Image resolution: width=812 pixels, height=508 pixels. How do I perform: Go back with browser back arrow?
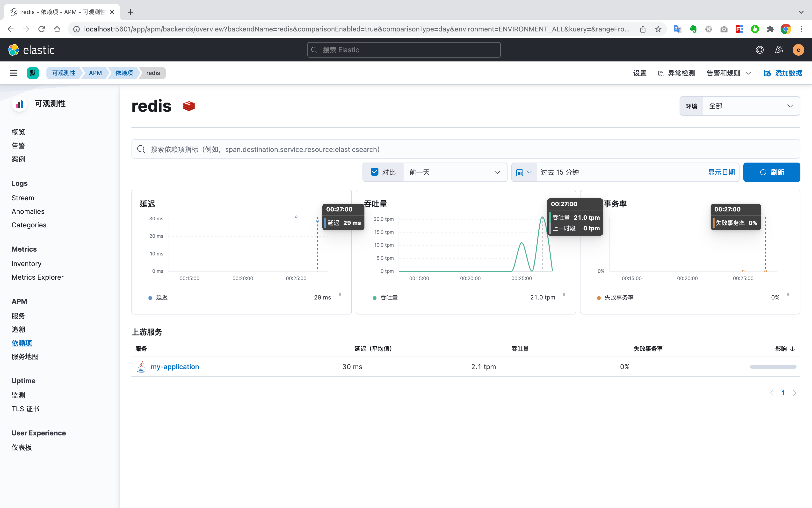(11, 29)
